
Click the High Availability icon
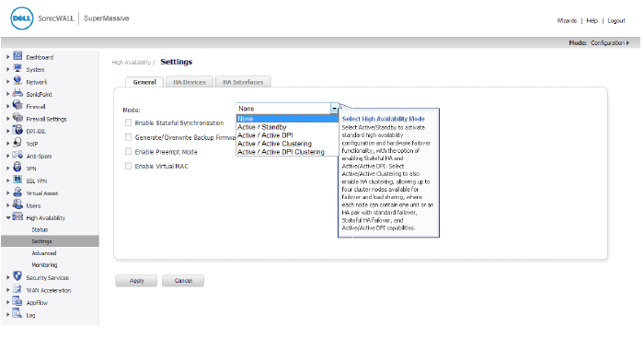[17, 216]
